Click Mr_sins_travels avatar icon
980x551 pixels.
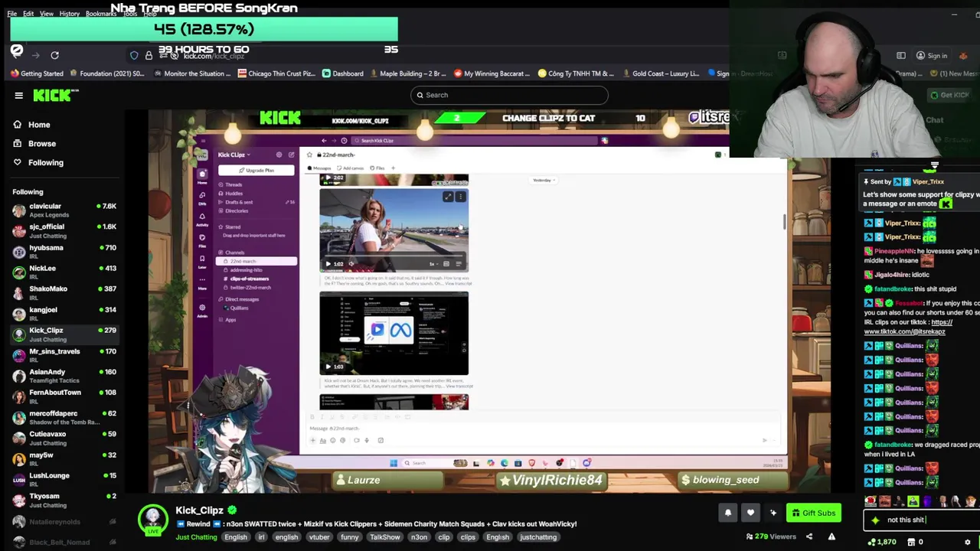[x=19, y=355]
